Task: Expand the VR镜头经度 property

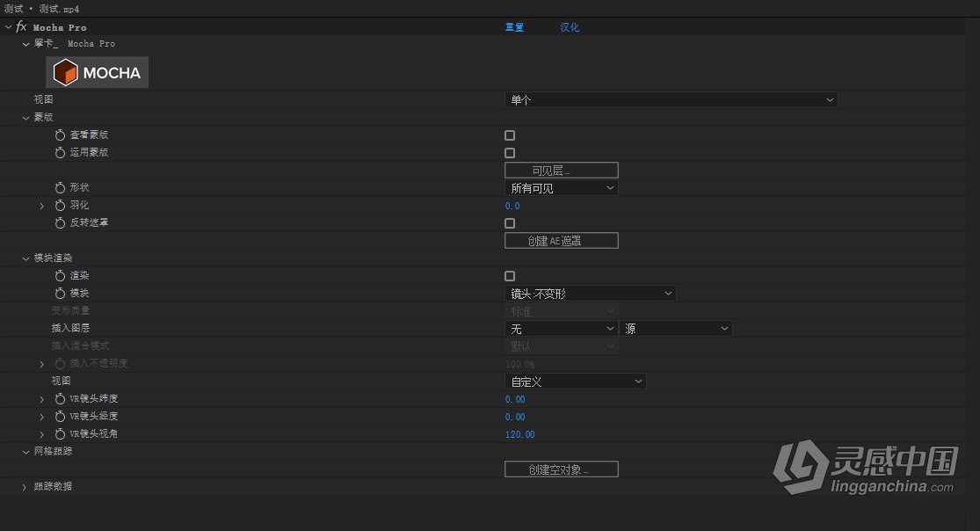Action: click(42, 417)
